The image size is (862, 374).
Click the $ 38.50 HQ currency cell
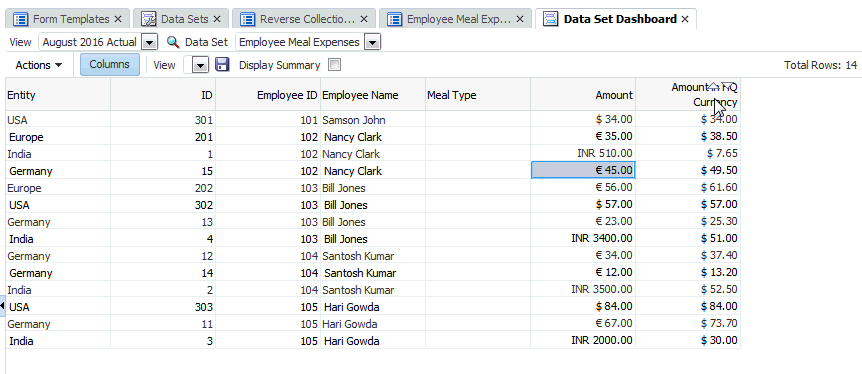[688, 136]
